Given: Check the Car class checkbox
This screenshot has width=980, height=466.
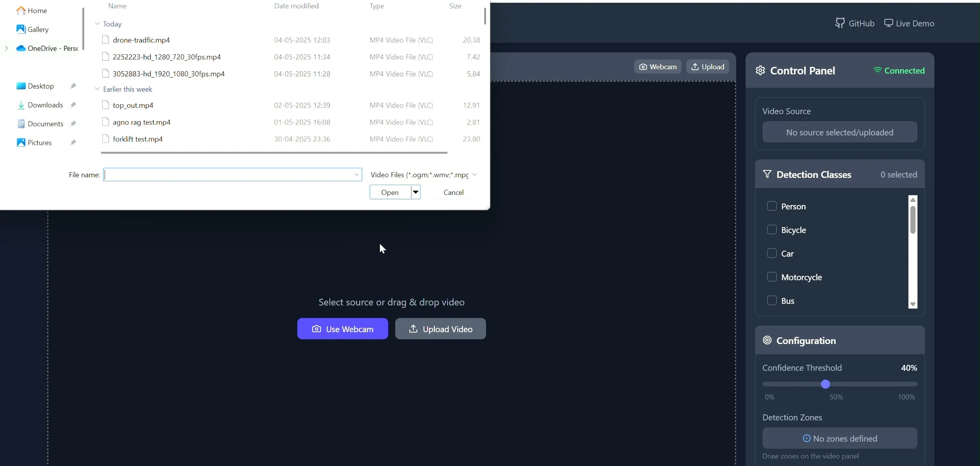Looking at the screenshot, I should click(x=772, y=253).
